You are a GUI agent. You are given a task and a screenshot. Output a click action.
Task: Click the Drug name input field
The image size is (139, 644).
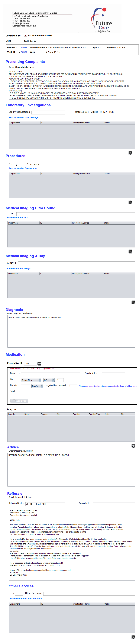tap(50, 374)
